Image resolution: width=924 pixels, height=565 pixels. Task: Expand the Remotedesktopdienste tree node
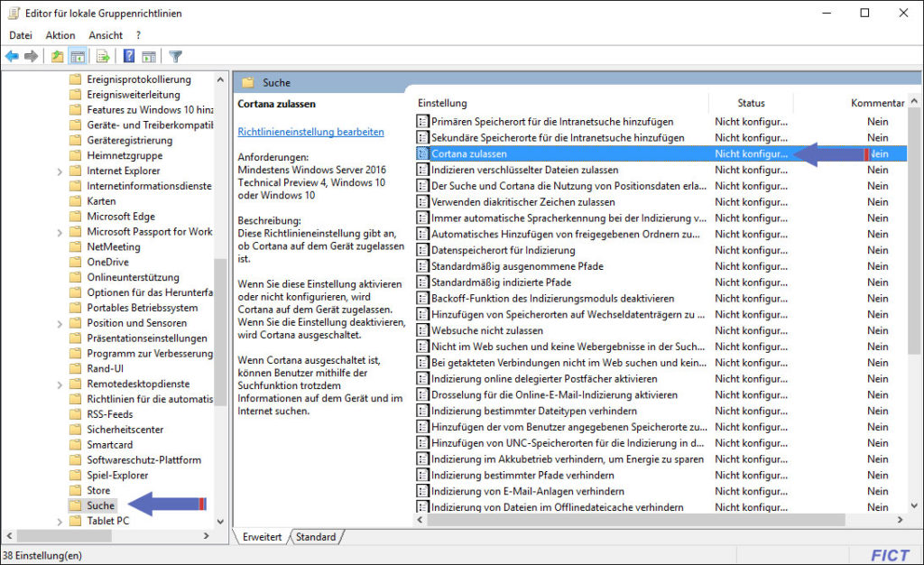click(59, 384)
